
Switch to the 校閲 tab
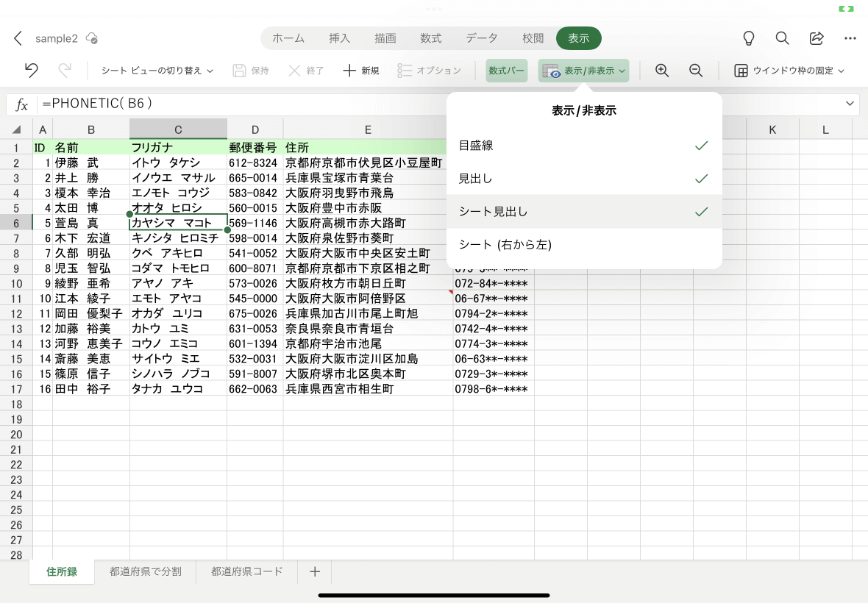point(533,38)
